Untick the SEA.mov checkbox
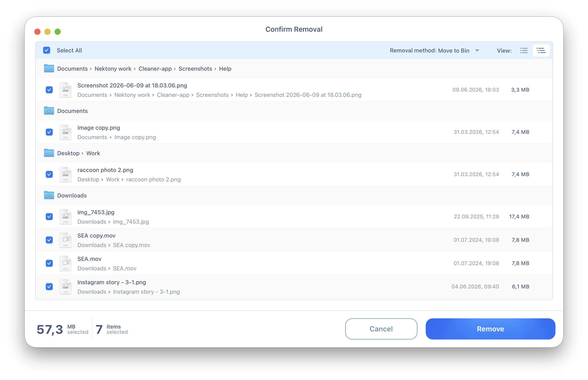Screen dimensions: 588x380 coord(49,263)
